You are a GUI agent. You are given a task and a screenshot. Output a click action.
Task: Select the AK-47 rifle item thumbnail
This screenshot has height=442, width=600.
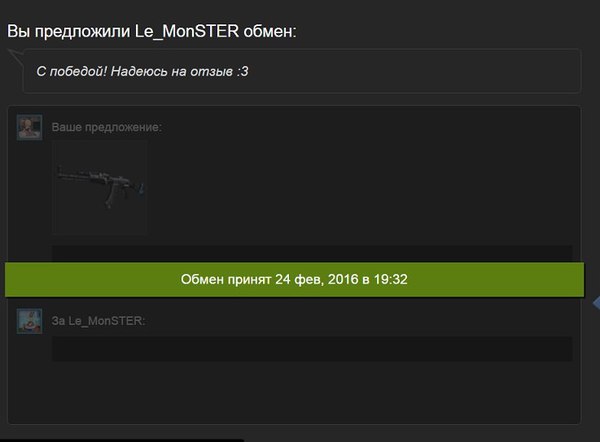coord(99,187)
